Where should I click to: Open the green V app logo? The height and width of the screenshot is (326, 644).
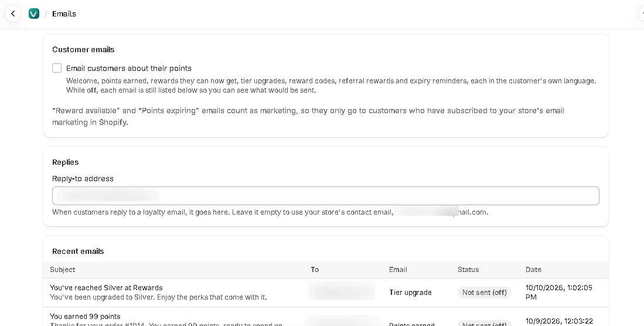(34, 13)
